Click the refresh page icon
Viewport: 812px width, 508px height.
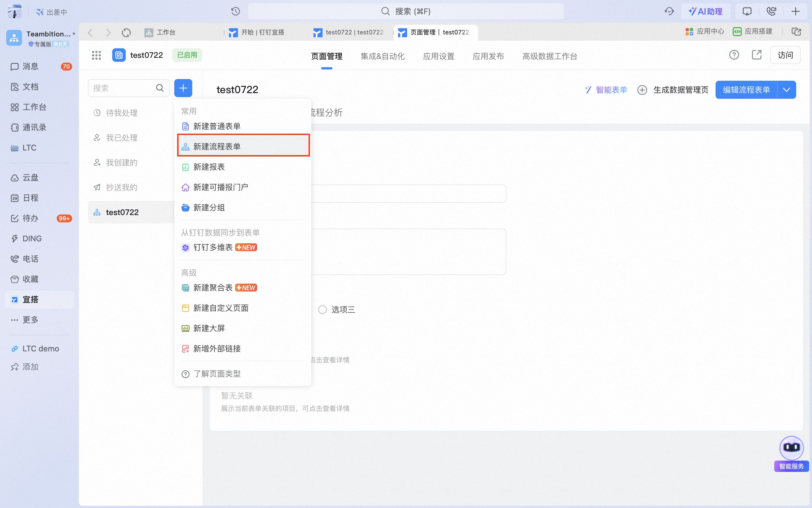pyautogui.click(x=126, y=32)
